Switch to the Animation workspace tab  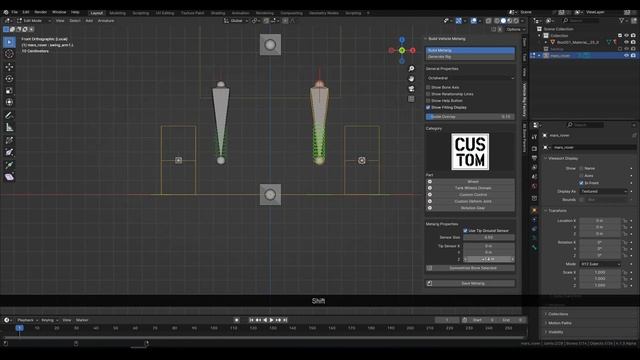[240, 13]
